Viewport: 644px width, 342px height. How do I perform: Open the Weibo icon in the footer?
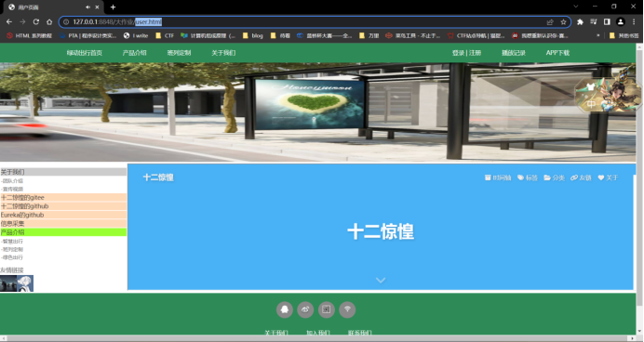[x=305, y=309]
